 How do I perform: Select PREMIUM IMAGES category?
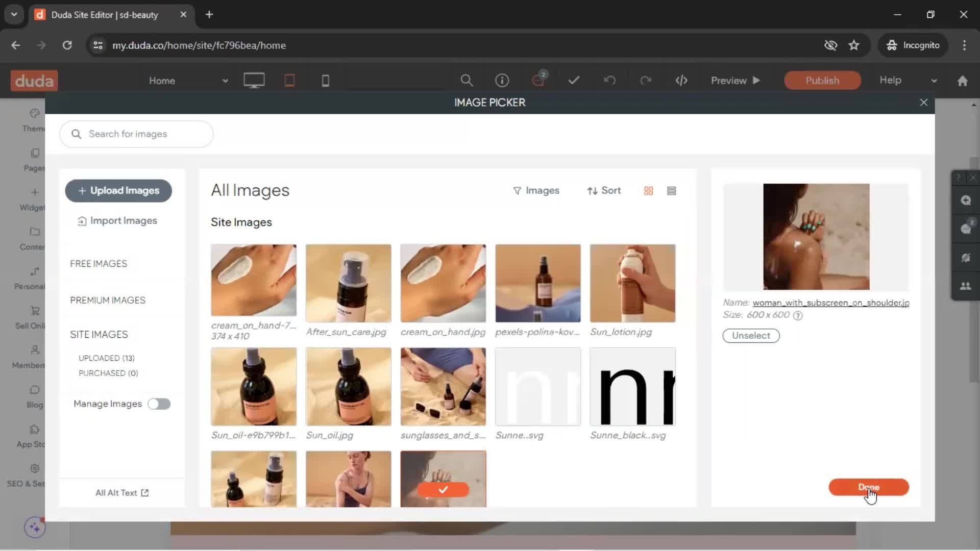[x=108, y=300]
